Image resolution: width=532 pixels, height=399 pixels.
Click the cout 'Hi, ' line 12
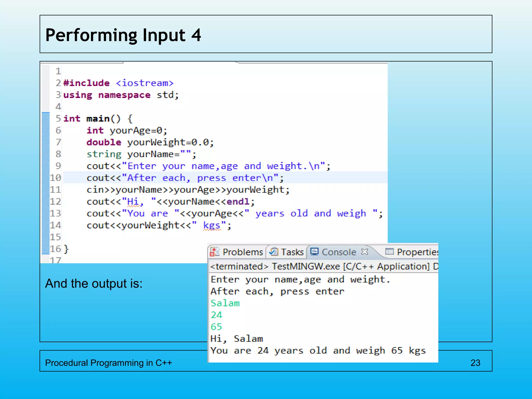(171, 202)
